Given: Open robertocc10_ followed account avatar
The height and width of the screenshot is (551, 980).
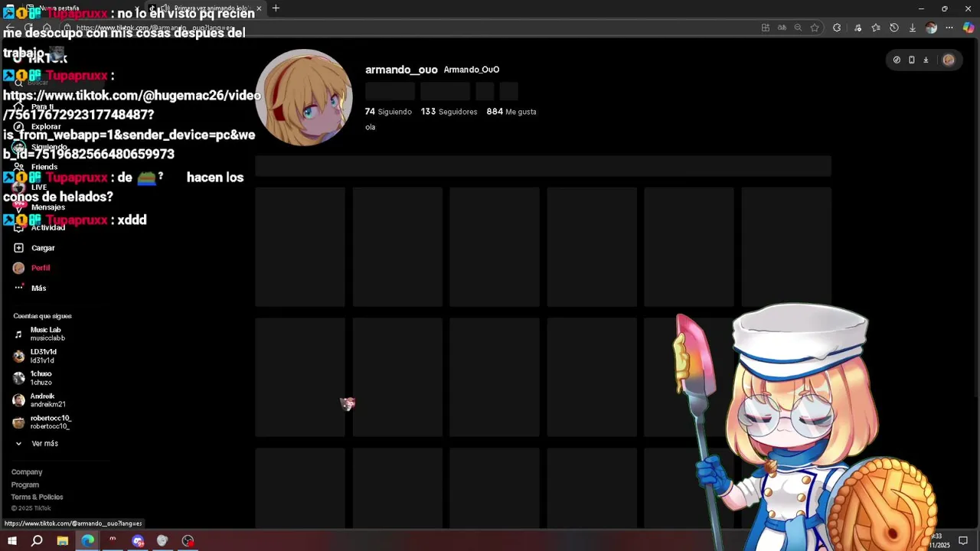Looking at the screenshot, I should (19, 422).
